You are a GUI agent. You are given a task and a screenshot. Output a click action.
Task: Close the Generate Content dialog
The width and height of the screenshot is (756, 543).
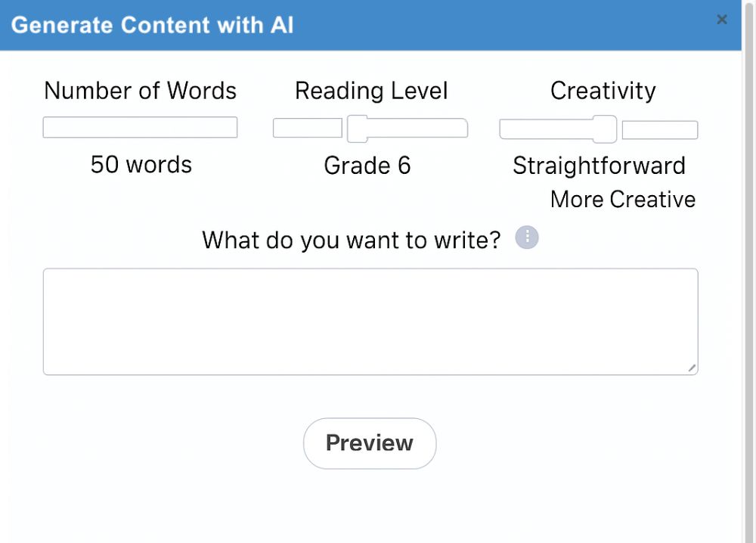point(721,20)
